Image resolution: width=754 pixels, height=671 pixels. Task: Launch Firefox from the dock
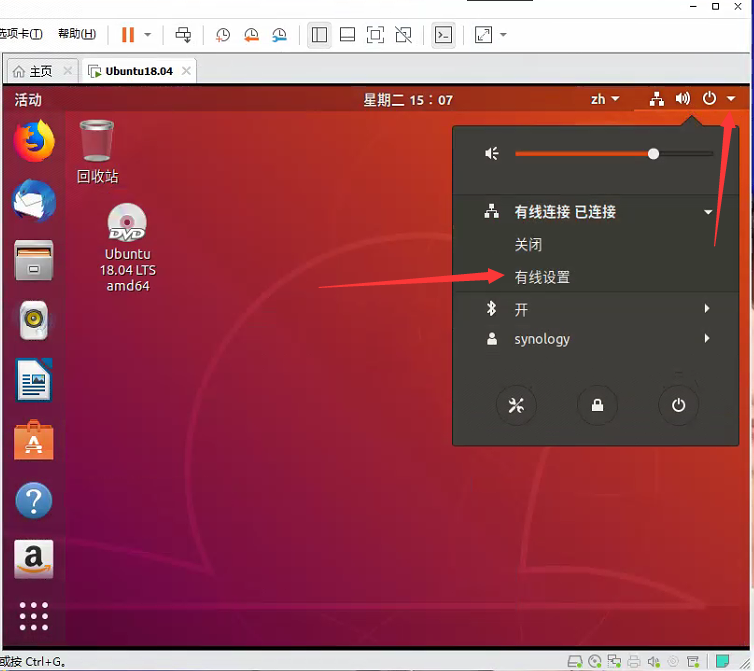pos(34,141)
